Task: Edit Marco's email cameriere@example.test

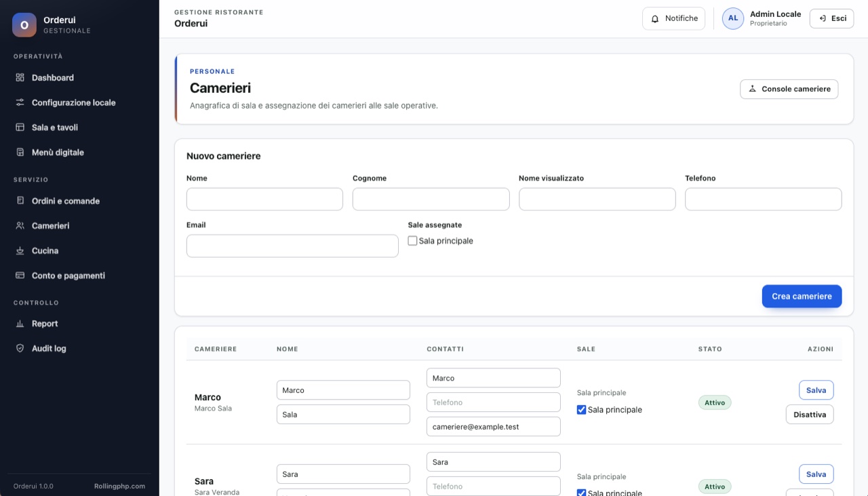Action: [x=493, y=426]
